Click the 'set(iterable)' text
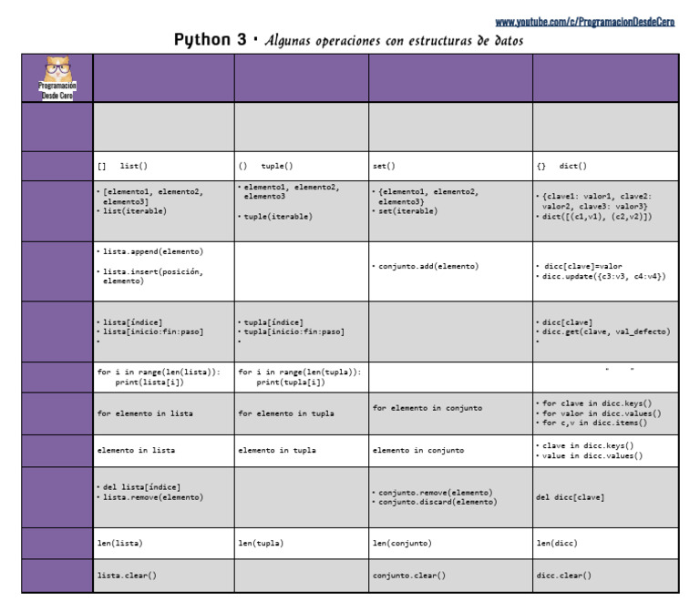 coord(408,211)
